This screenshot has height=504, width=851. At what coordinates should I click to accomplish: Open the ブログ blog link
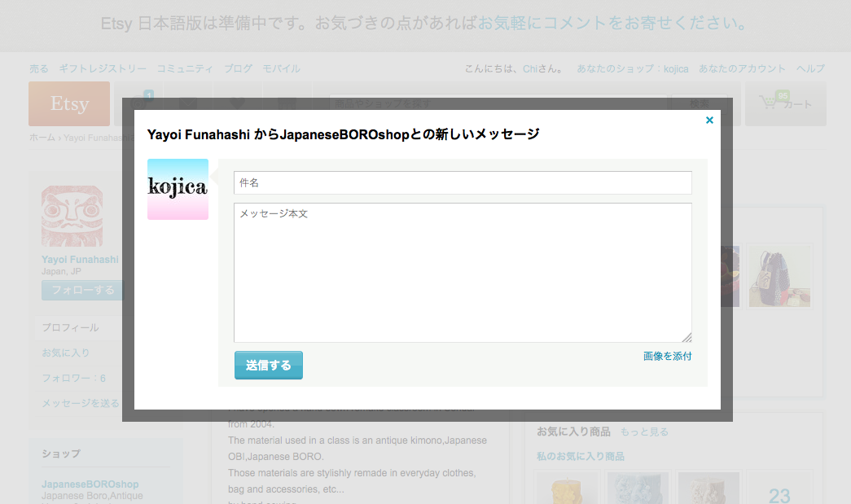point(239,69)
